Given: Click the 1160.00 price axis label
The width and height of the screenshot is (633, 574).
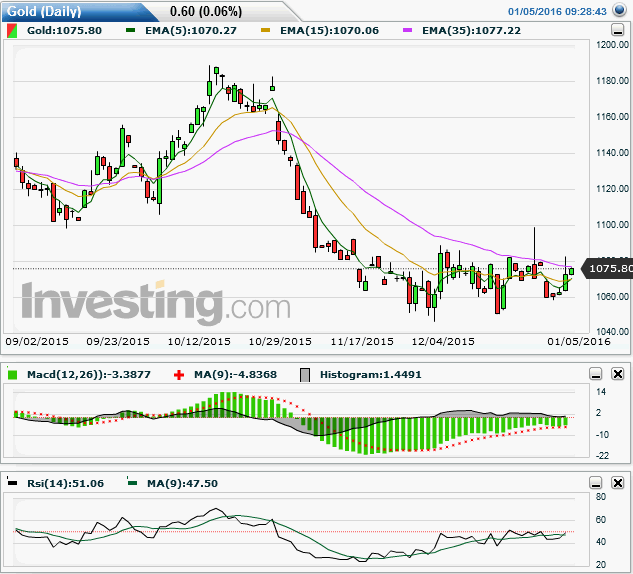Looking at the screenshot, I should (612, 117).
